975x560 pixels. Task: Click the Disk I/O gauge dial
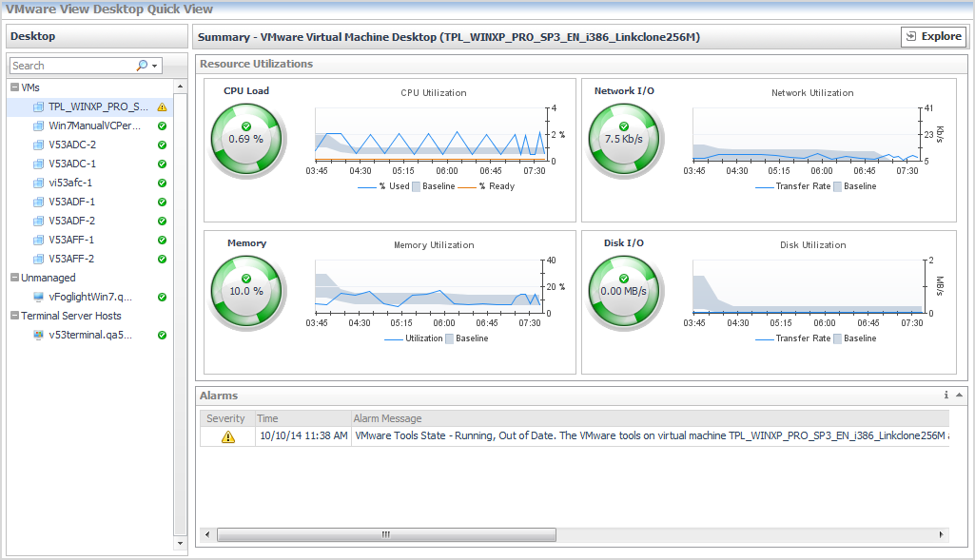point(624,293)
